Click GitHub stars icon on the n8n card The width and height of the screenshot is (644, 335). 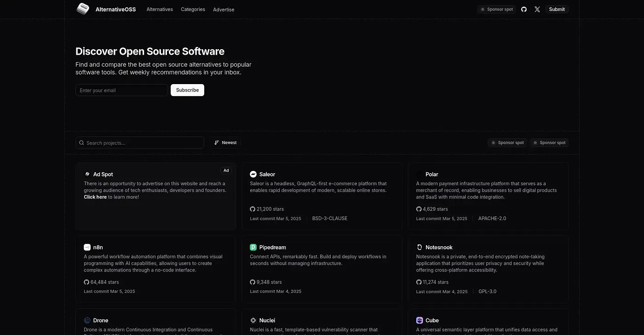pos(86,282)
